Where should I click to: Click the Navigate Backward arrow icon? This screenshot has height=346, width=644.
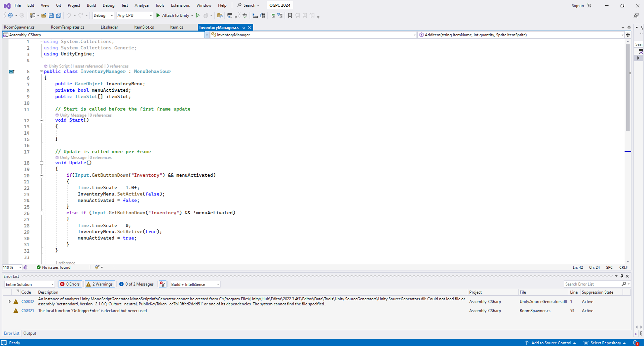(10, 15)
